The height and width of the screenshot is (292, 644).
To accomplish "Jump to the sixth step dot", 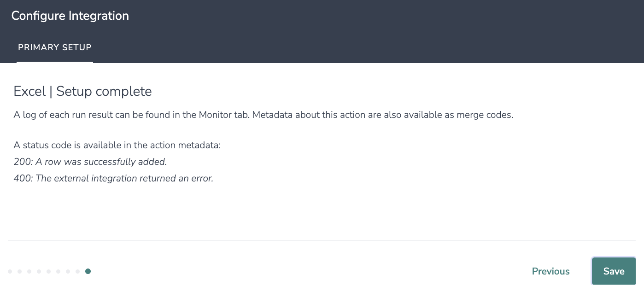I will coord(59,271).
